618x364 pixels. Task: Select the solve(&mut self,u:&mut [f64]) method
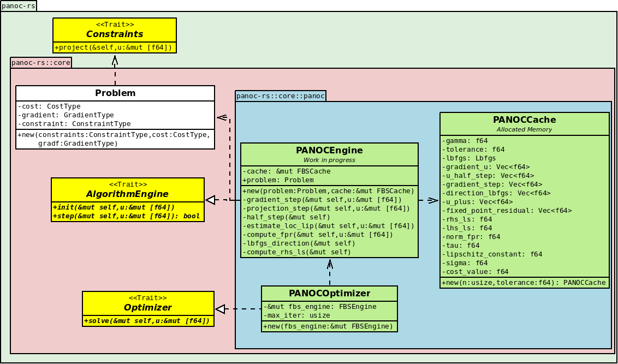tap(146, 321)
